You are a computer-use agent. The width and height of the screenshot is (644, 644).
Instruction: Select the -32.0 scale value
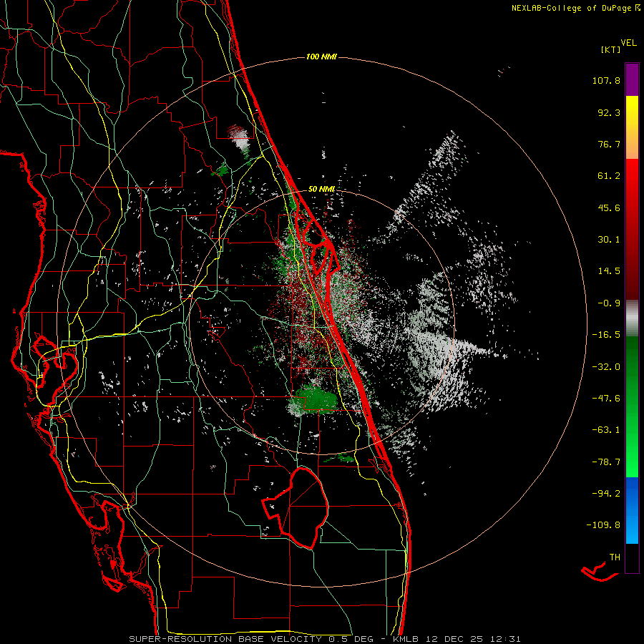click(606, 367)
